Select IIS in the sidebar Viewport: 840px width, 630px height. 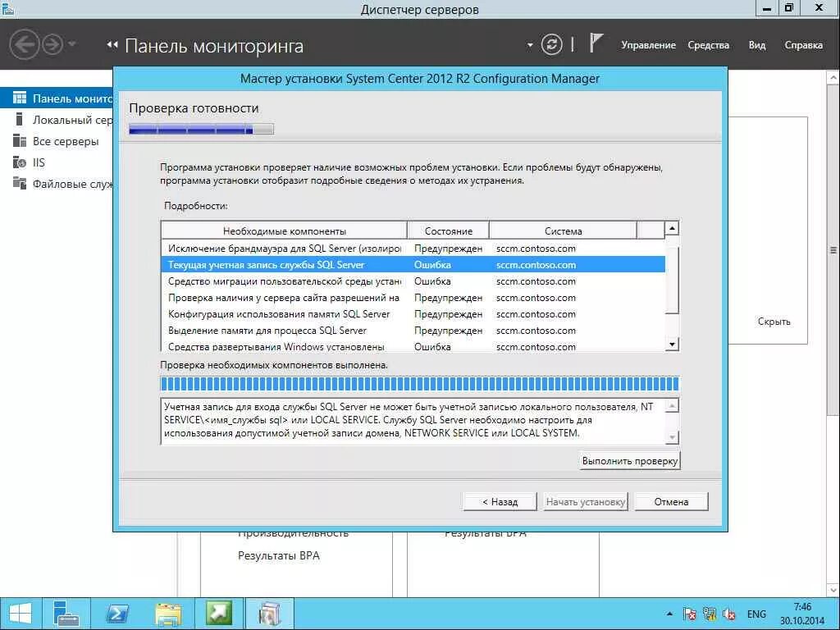pos(57,162)
